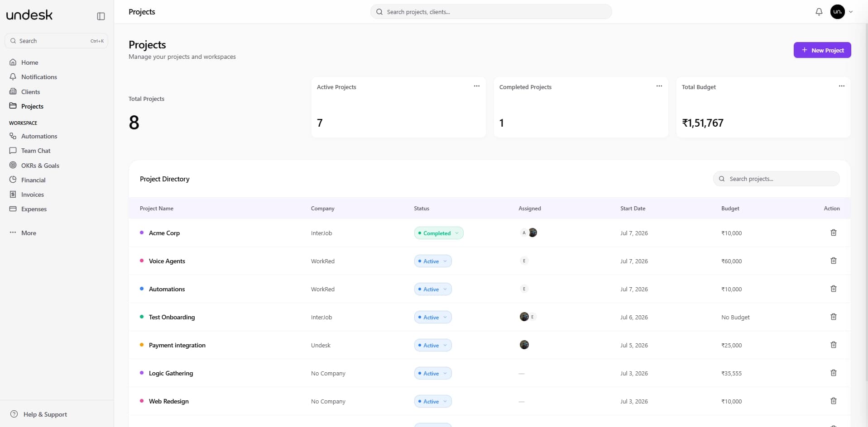Screen dimensions: 868x427
Task: Open the Acme Corp project name
Action: [164, 233]
